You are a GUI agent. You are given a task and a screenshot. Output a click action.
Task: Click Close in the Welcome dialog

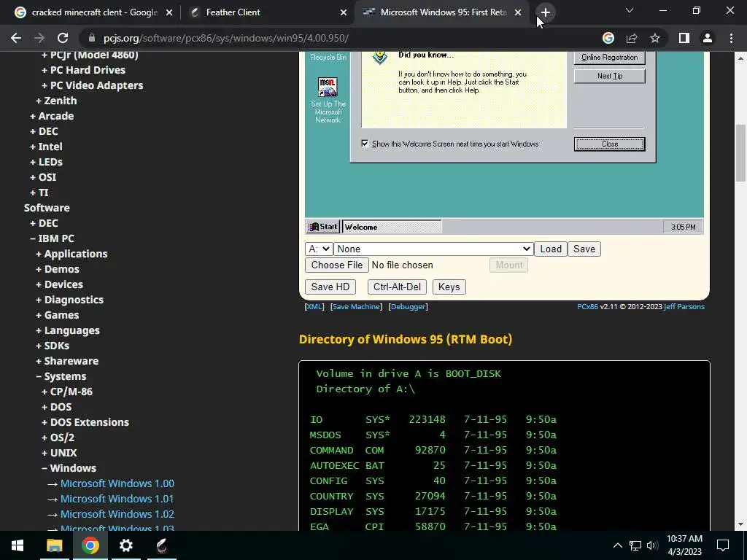(609, 144)
